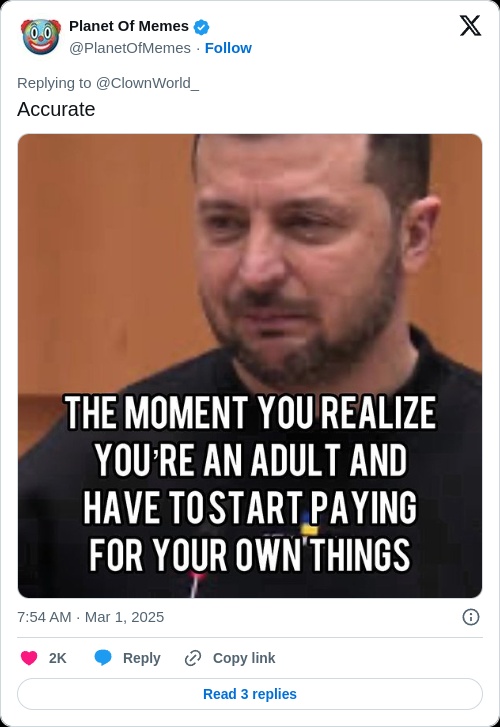Image resolution: width=500 pixels, height=727 pixels.
Task: Click the Reply text label
Action: coord(141,658)
